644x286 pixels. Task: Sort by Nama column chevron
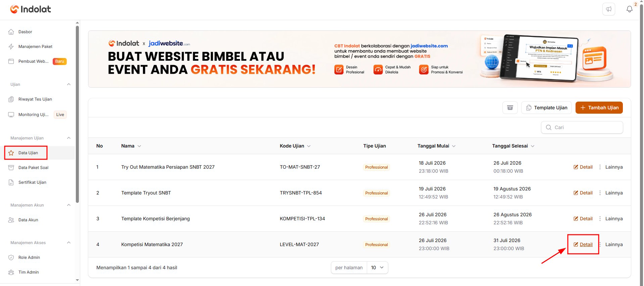point(139,146)
